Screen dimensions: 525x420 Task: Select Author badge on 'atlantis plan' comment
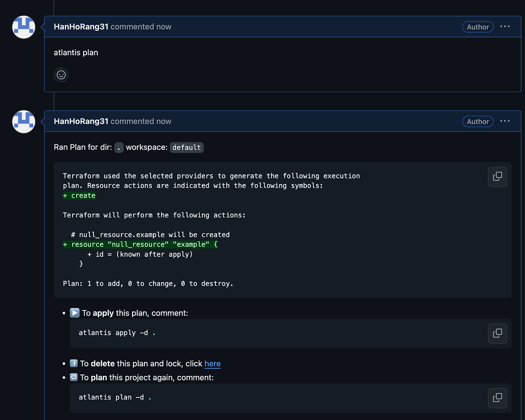[478, 27]
